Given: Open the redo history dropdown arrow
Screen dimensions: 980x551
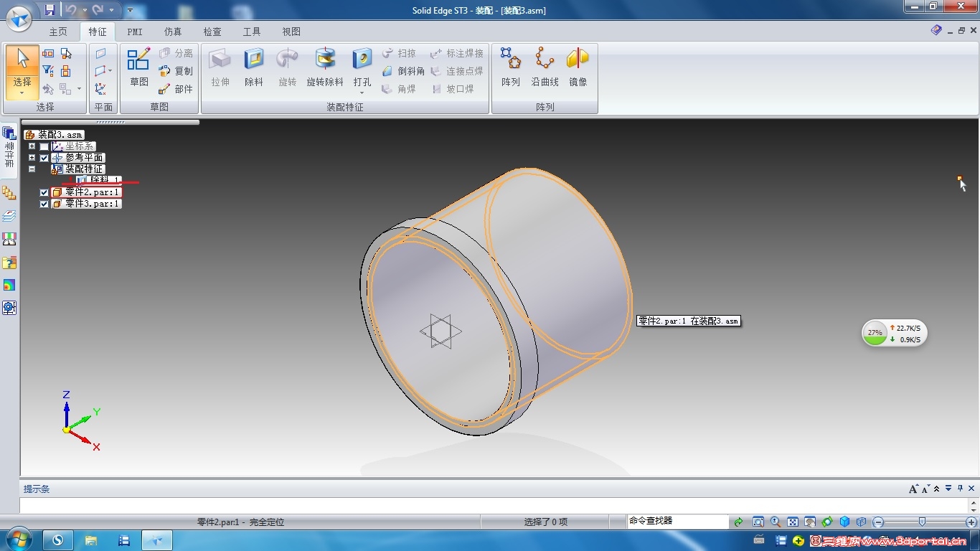Looking at the screenshot, I should (x=111, y=11).
